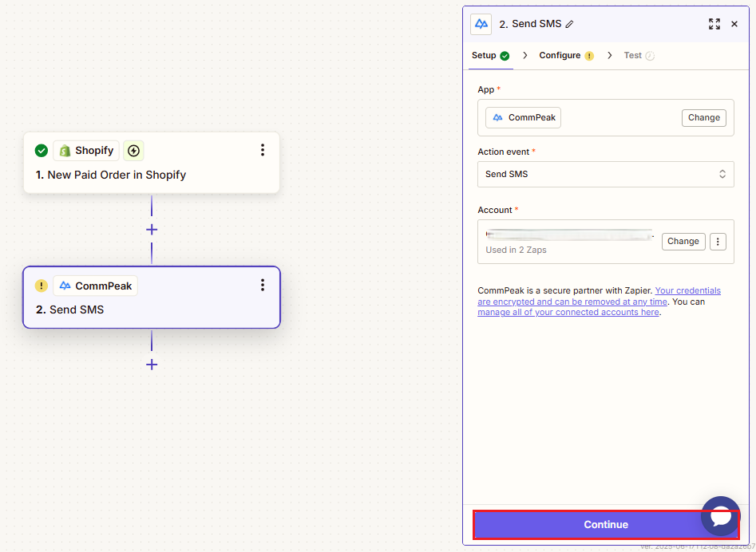Open the Setup tab
Screen dimensions: 756x552
pyautogui.click(x=490, y=55)
